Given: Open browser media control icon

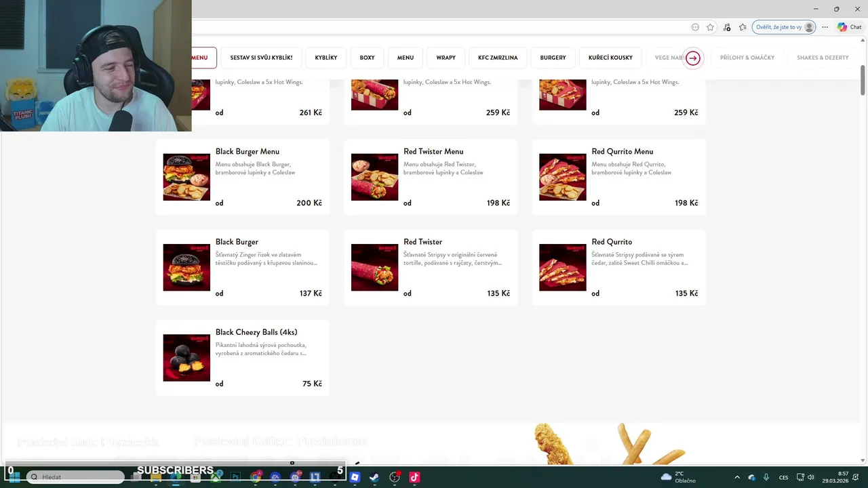Looking at the screenshot, I should 727,27.
